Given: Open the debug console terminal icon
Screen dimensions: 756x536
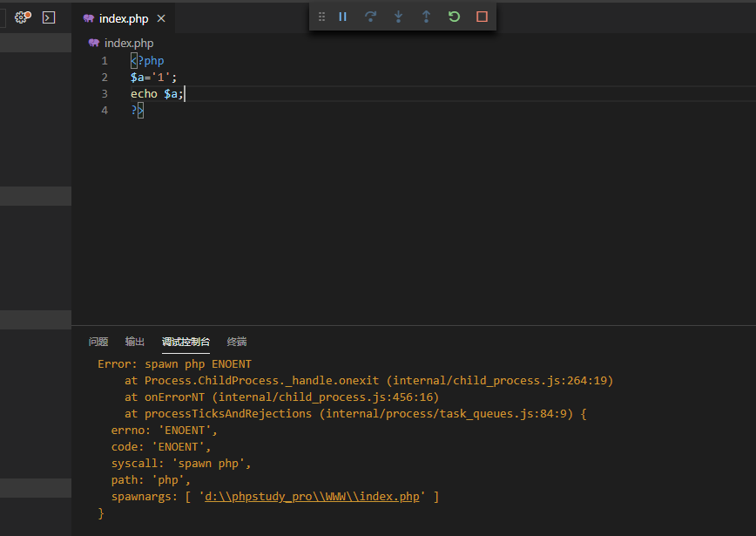Looking at the screenshot, I should [x=49, y=17].
